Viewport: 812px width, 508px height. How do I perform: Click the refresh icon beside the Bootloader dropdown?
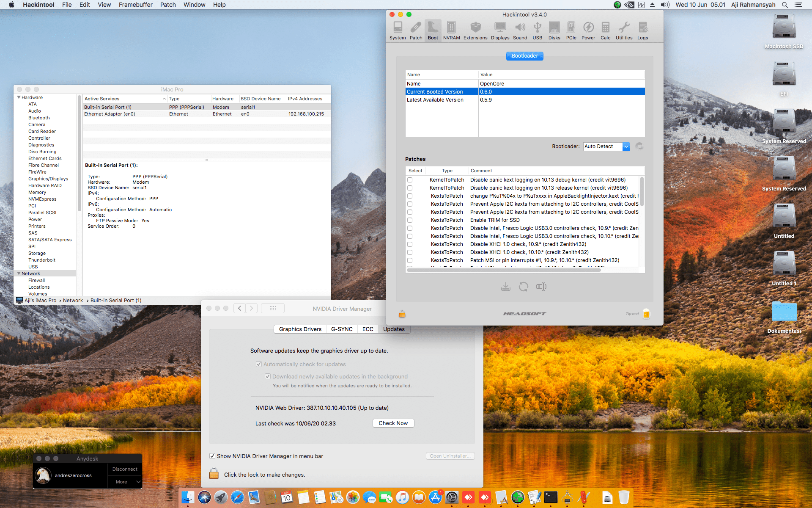coord(639,146)
